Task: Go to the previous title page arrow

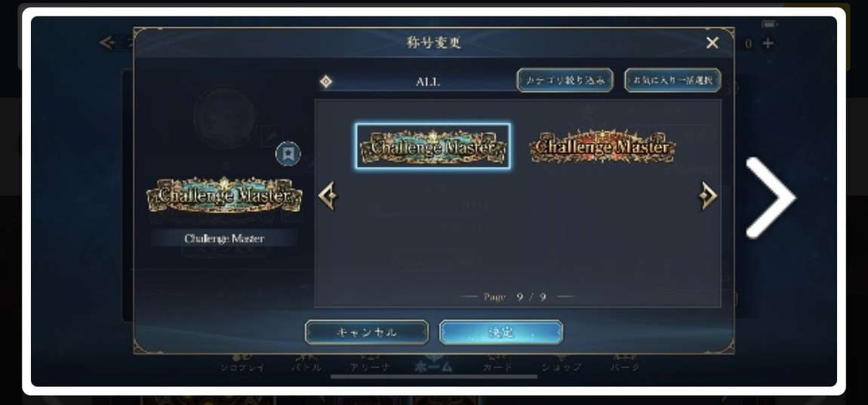Action: pyautogui.click(x=327, y=196)
